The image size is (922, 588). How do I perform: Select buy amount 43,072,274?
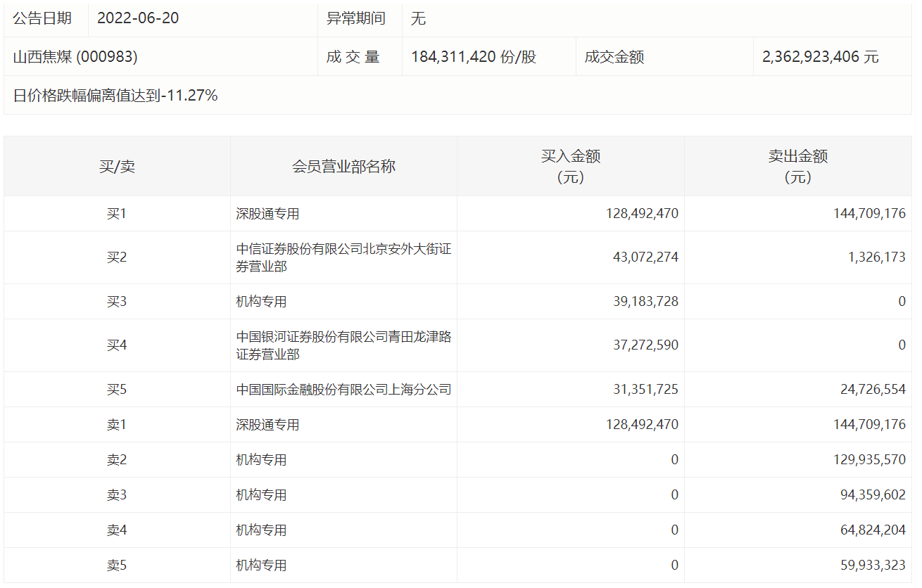click(646, 257)
